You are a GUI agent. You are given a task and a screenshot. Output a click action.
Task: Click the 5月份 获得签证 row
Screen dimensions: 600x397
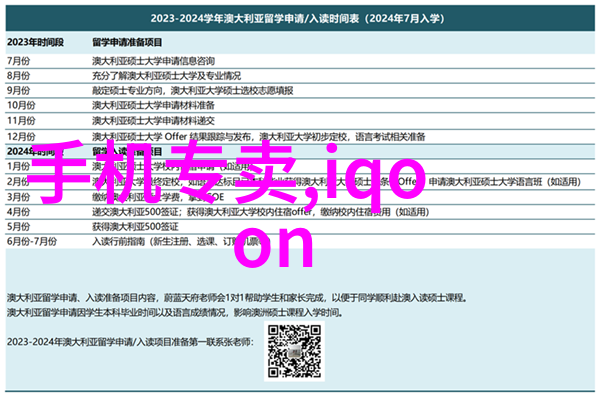(300, 227)
